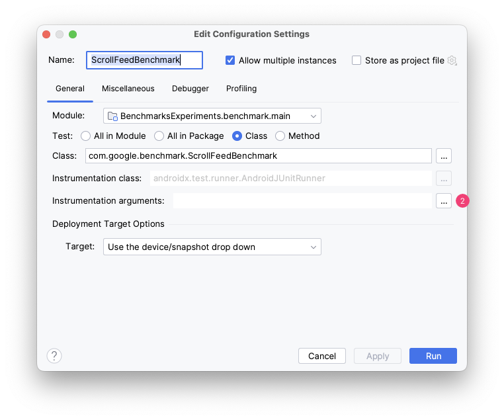Open the instrumentation arguments ellipsis button
This screenshot has width=504, height=420.
pos(443,200)
